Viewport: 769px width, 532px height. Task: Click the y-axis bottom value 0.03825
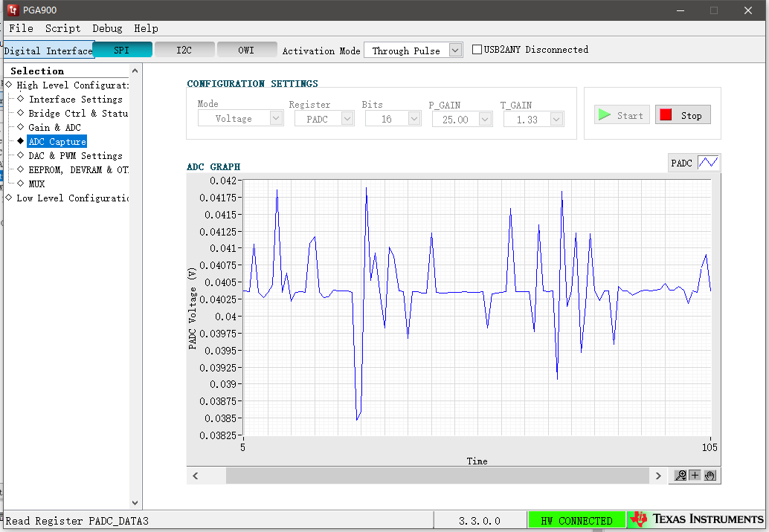pyautogui.click(x=218, y=435)
